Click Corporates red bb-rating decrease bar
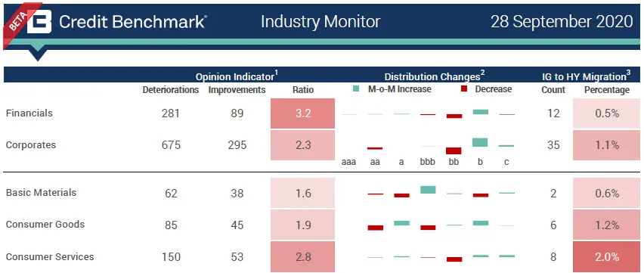The height and width of the screenshot is (273, 644). pyautogui.click(x=454, y=150)
